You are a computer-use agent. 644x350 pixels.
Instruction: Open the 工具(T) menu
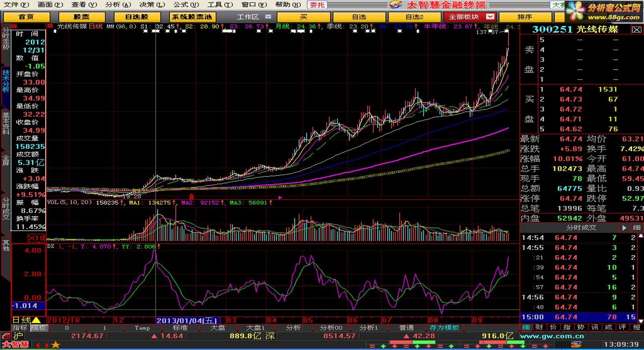(x=220, y=5)
